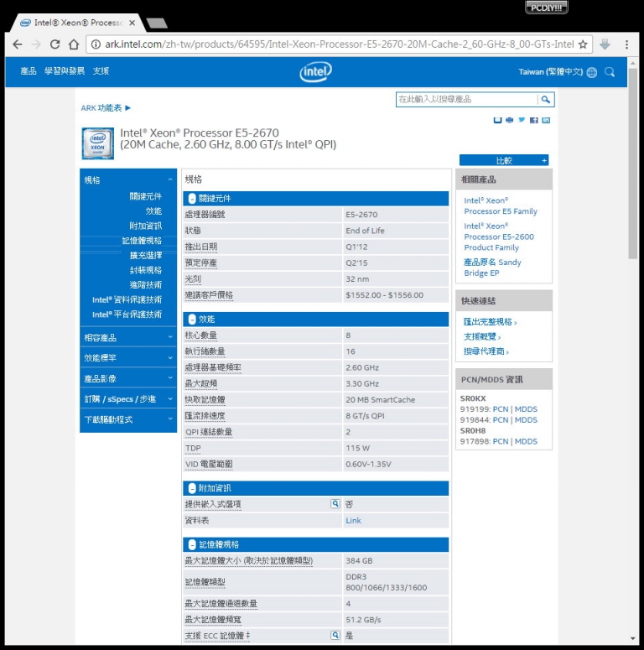This screenshot has height=650, width=644.
Task: Open the 產品 menu in header
Action: 29,71
